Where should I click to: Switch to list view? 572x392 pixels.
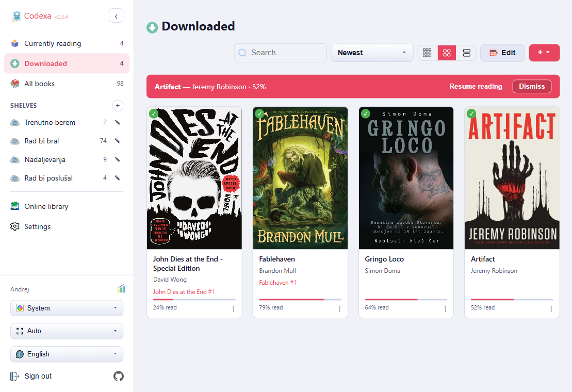[x=466, y=53]
